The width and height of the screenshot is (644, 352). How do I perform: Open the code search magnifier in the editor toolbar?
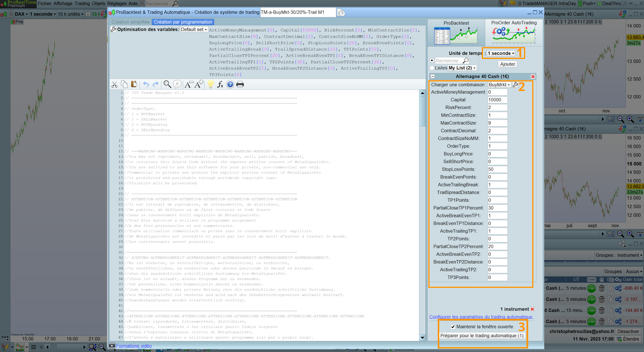pyautogui.click(x=167, y=84)
